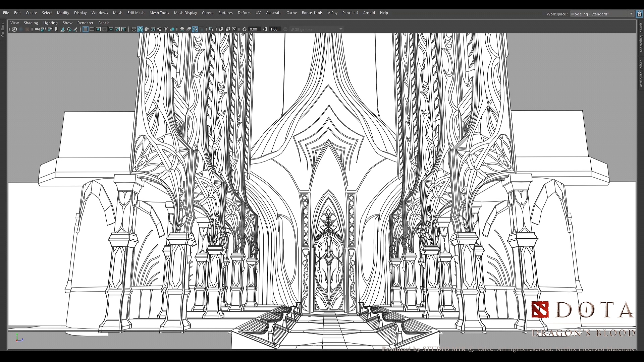Open the Camera Attributes icon
This screenshot has width=644, height=362.
click(x=50, y=29)
